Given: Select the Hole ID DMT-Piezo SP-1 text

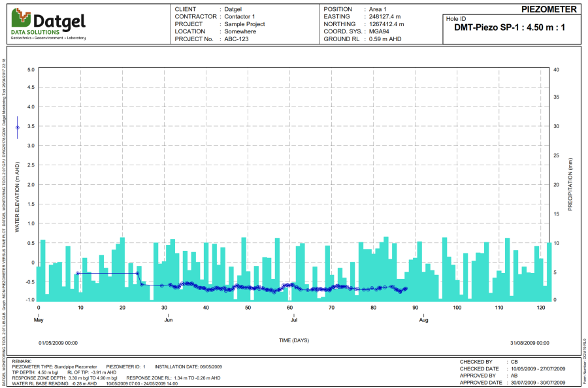Looking at the screenshot, I should tap(509, 28).
